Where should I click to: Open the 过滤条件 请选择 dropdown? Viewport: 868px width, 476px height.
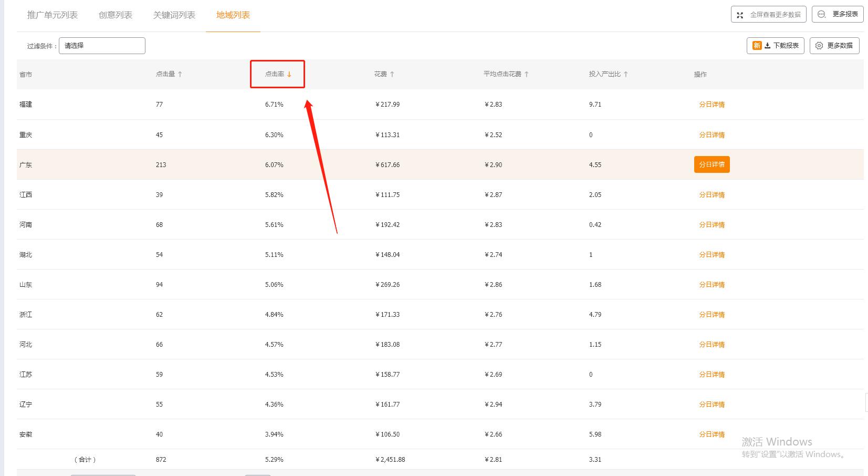click(102, 46)
